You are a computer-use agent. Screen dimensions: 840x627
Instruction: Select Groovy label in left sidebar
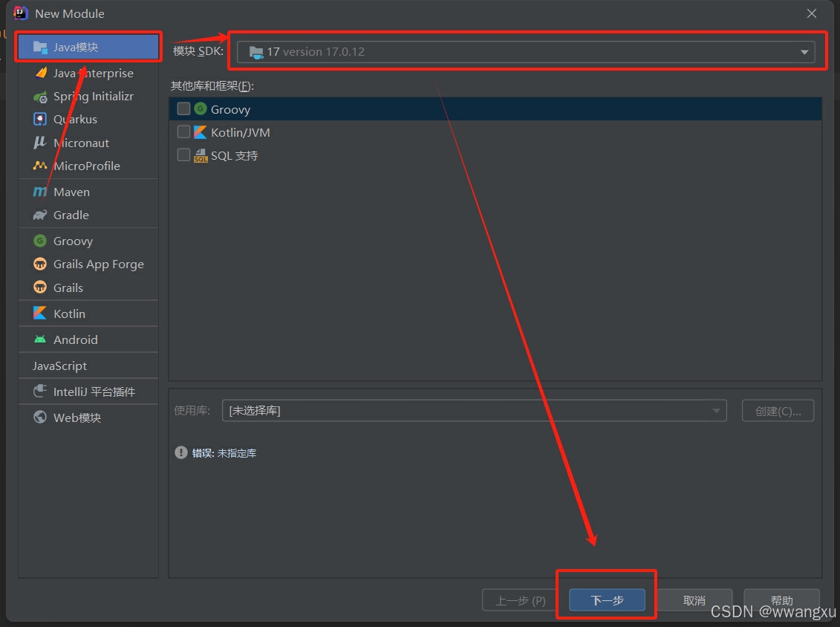coord(74,241)
